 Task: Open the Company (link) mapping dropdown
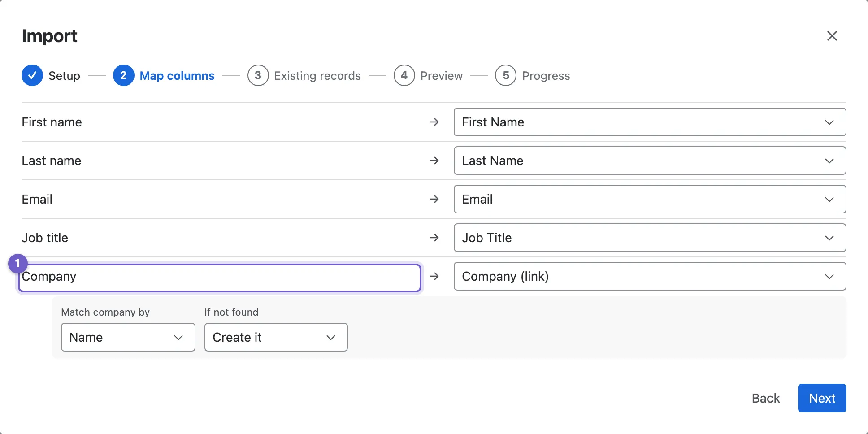[650, 276]
